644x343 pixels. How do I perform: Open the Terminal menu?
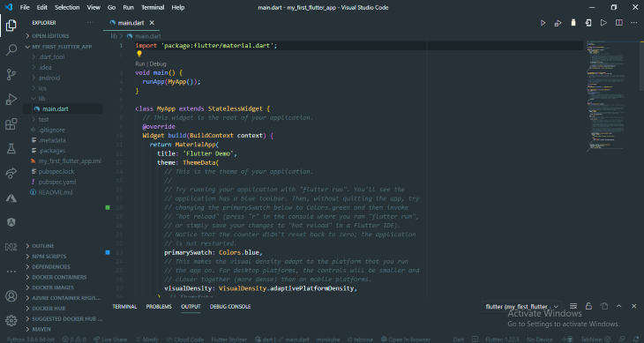(153, 7)
